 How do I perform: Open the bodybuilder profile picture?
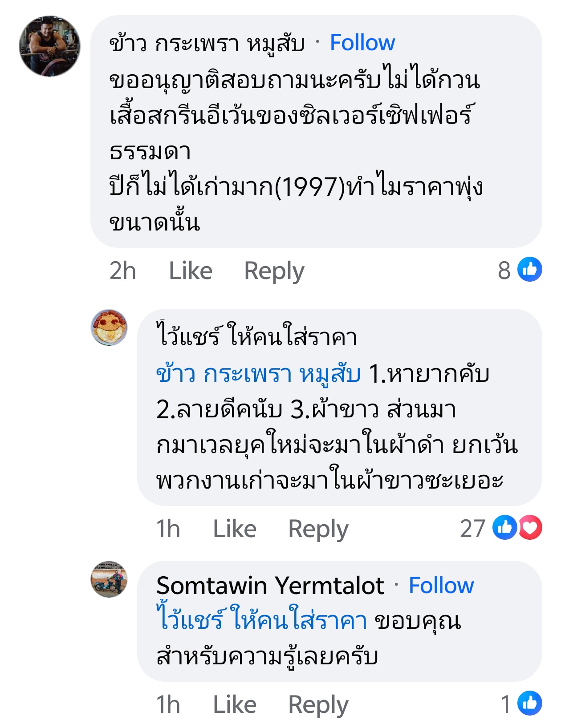[x=49, y=46]
